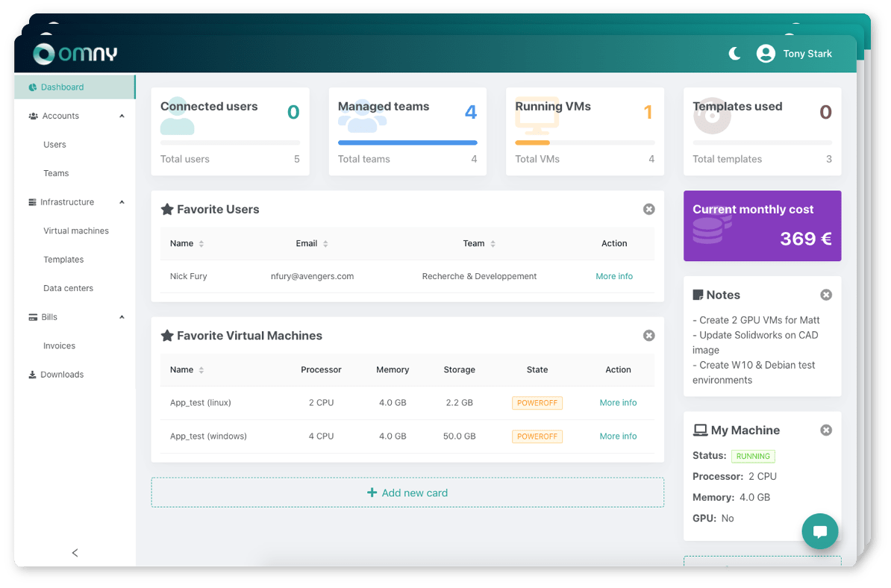Open Data centers page
Screen dimensions: 891x588
click(68, 288)
